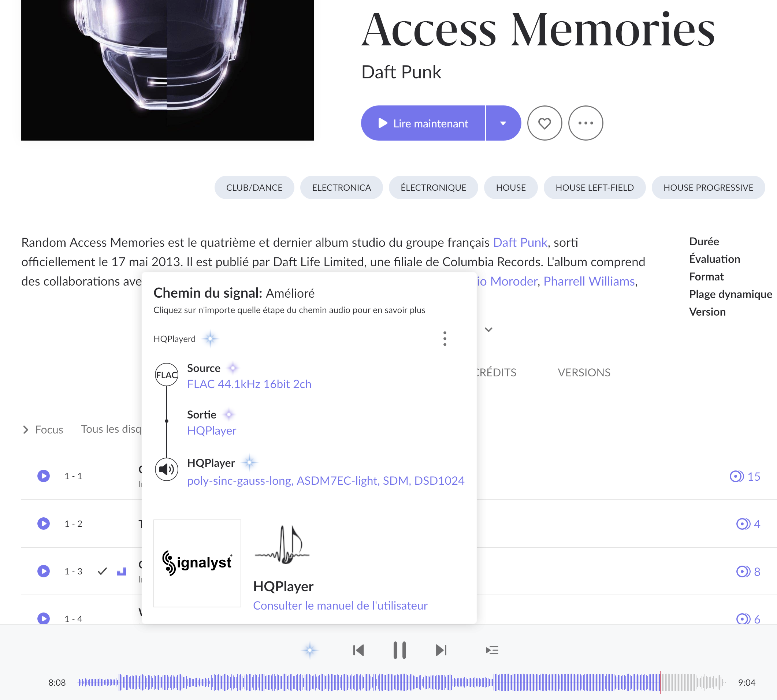
Task: Switch to the VERSIONS tab
Action: point(584,372)
